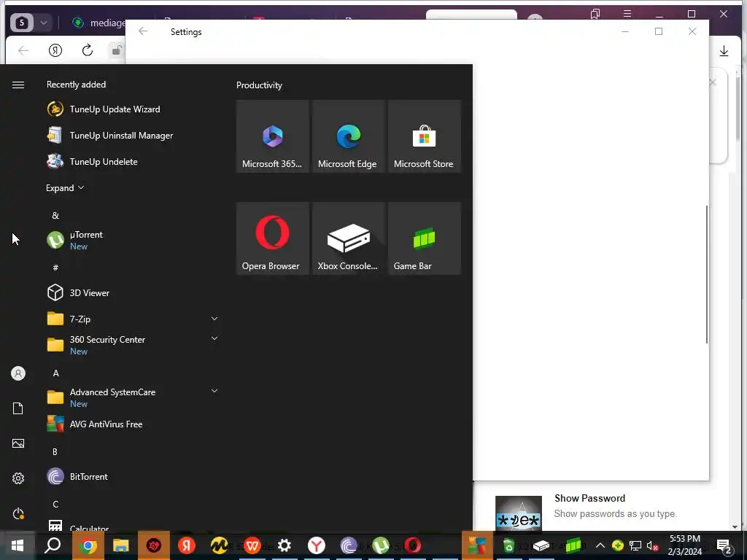Show hidden system tray icons
This screenshot has width=747, height=560.
point(600,545)
